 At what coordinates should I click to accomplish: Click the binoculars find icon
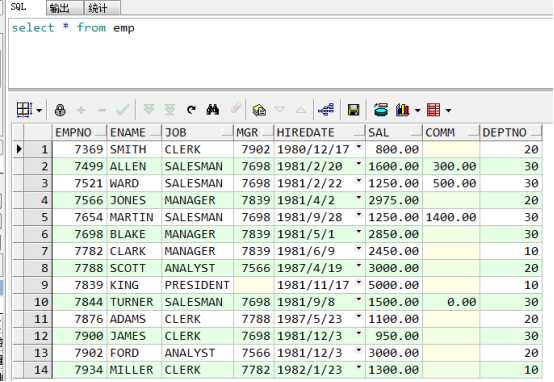coord(213,110)
